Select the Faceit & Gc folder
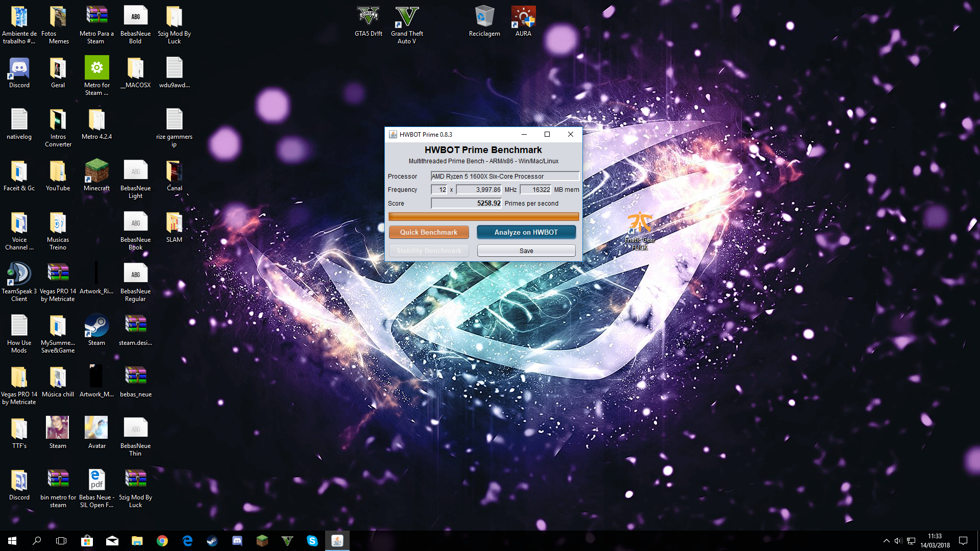Viewport: 980px width, 551px height. (19, 176)
